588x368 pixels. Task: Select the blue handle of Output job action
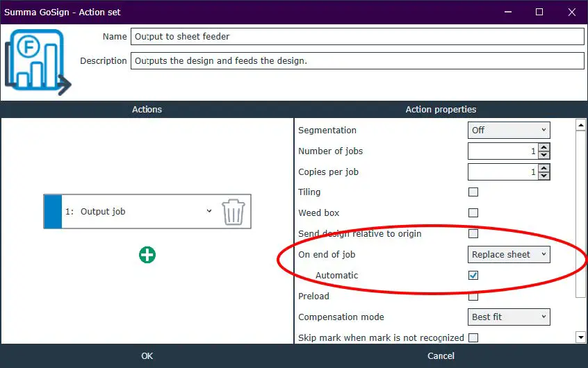click(x=53, y=211)
